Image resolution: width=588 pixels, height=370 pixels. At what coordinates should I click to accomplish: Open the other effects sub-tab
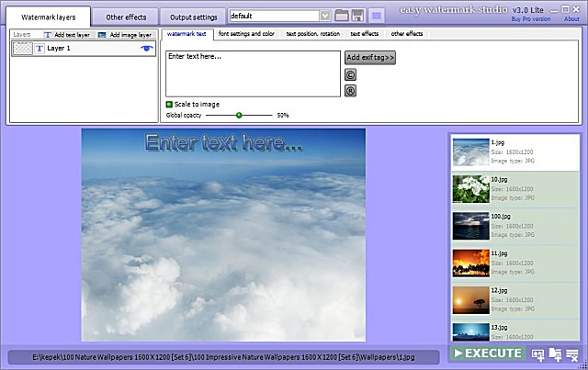coord(407,34)
